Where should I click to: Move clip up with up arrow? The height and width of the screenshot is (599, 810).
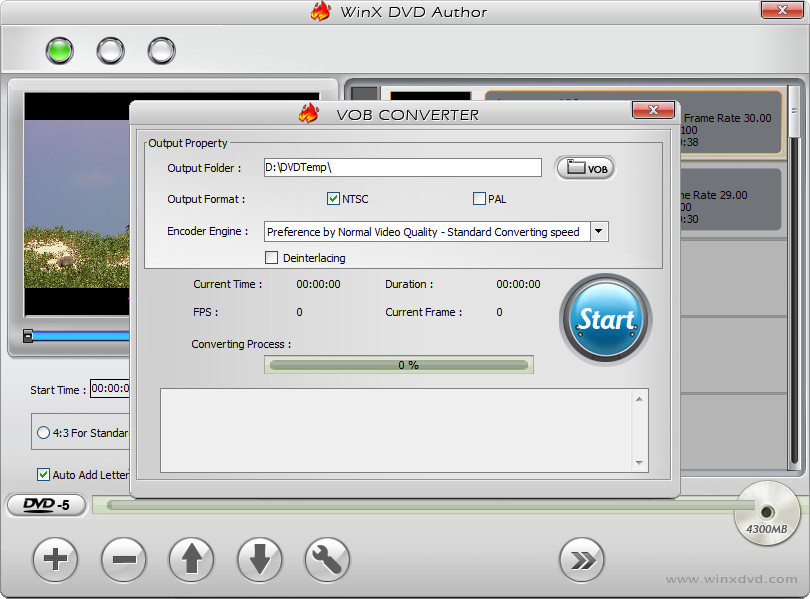pyautogui.click(x=192, y=559)
